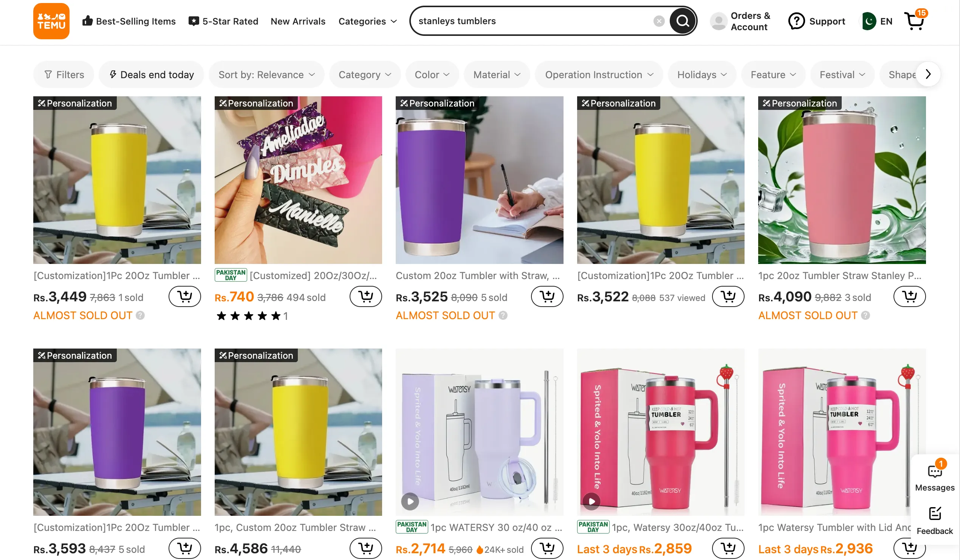Image resolution: width=960 pixels, height=560 pixels.
Task: Open the New Arrivals section
Action: pyautogui.click(x=298, y=21)
